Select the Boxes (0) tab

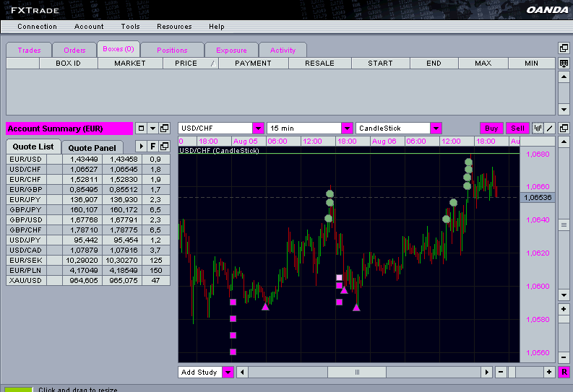point(119,49)
